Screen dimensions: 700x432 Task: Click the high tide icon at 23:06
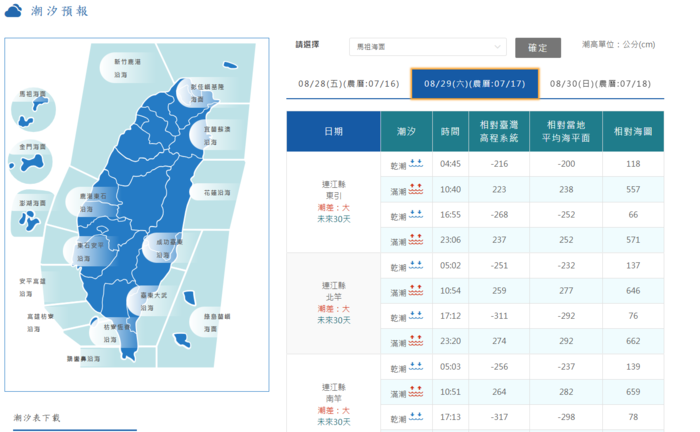[416, 239]
